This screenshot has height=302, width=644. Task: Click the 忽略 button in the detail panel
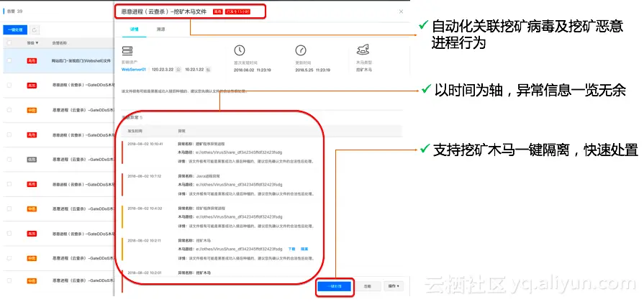coord(367,286)
